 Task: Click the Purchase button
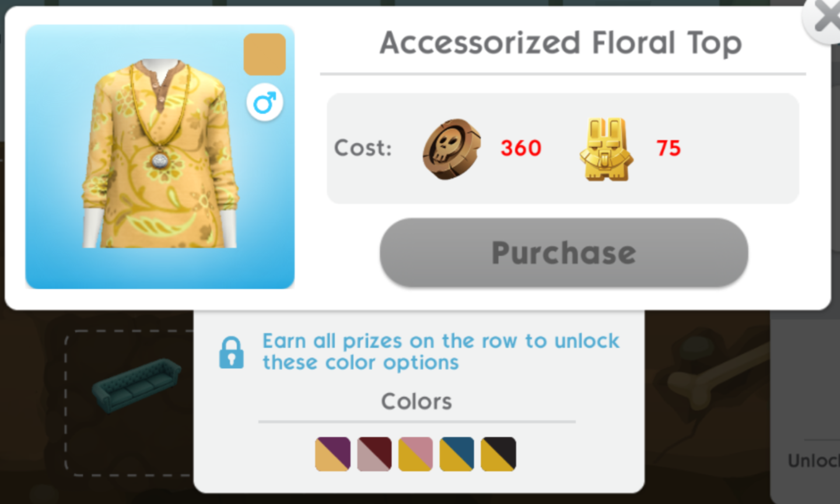point(563,253)
